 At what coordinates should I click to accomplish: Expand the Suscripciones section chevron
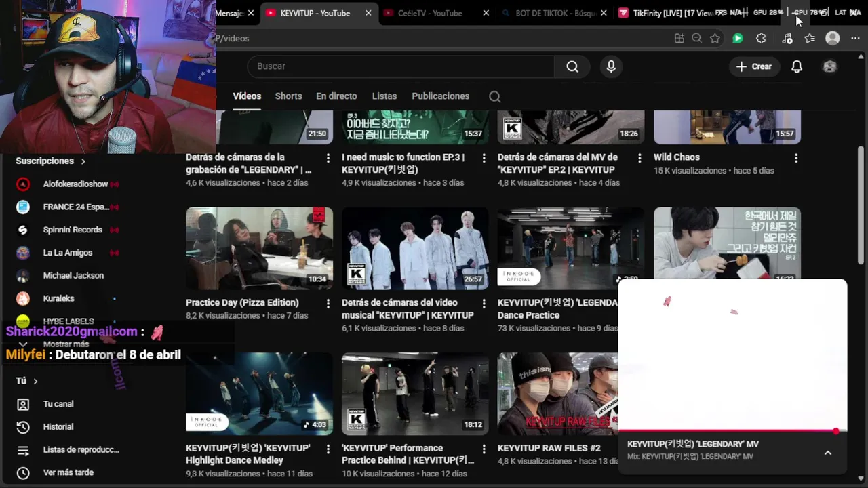(83, 161)
